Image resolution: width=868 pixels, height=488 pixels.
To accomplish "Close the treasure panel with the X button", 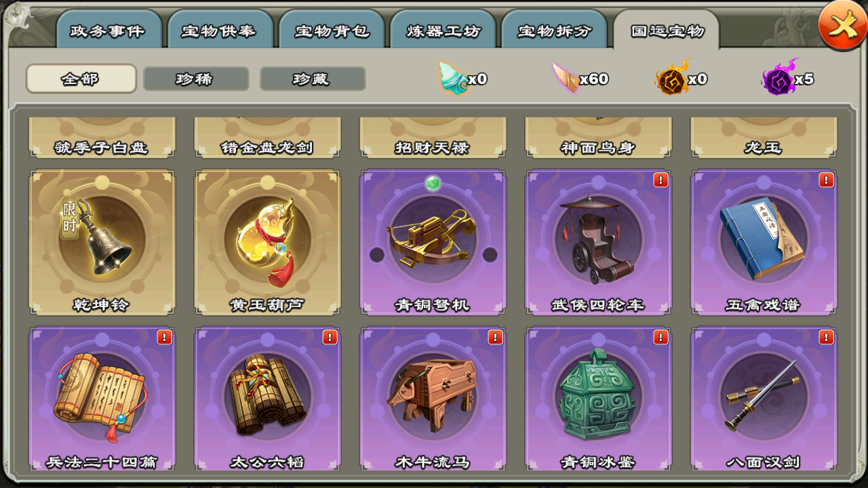I will (x=842, y=26).
